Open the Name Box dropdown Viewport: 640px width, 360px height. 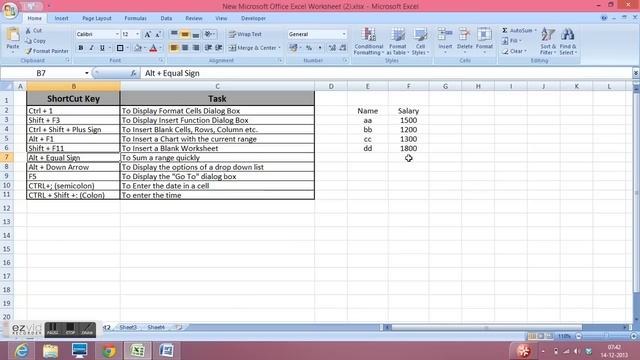(x=87, y=73)
